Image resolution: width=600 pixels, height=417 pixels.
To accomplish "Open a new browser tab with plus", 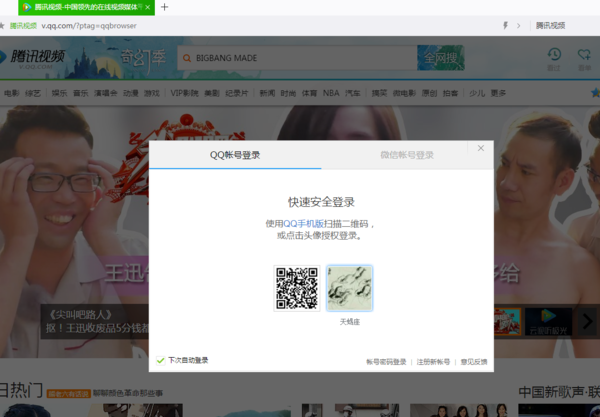I will point(165,7).
